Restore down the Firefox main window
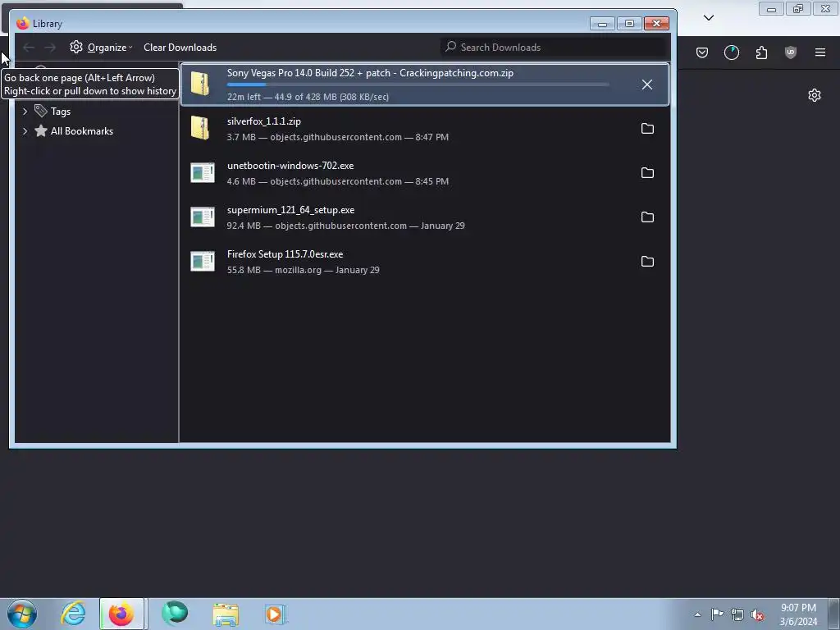840x630 pixels. [798, 8]
